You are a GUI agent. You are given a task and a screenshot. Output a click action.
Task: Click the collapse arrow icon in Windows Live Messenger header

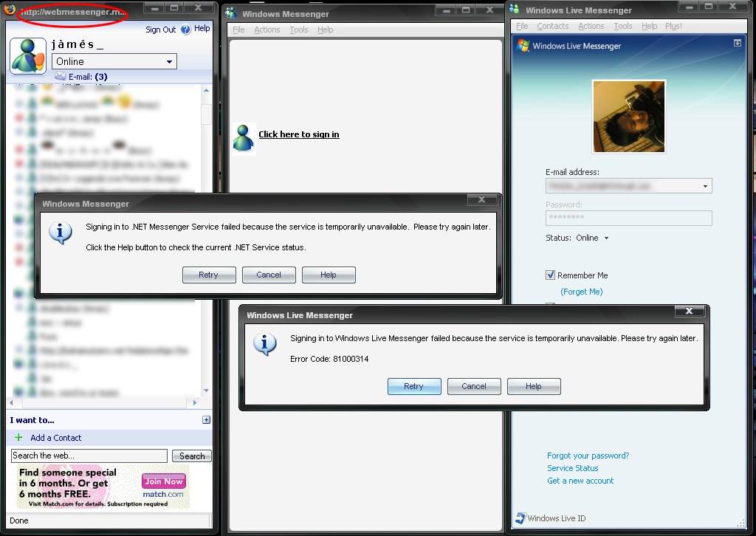pos(737,44)
